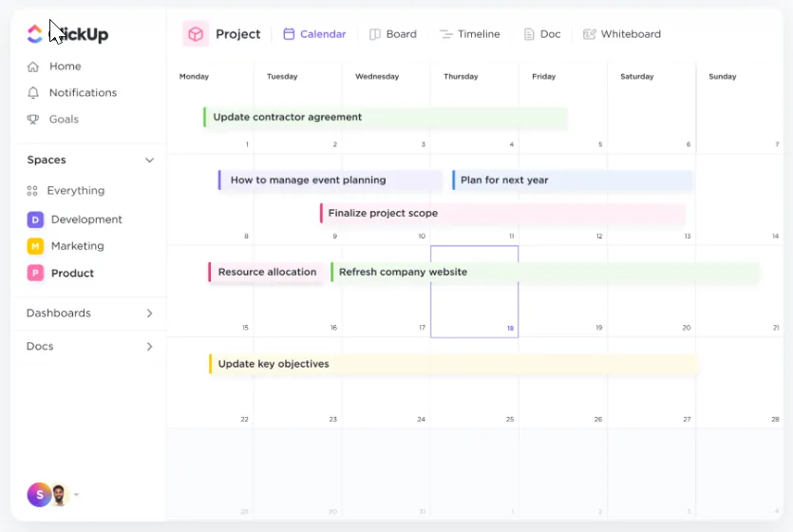
Task: Select the Product space
Action: coord(72,273)
